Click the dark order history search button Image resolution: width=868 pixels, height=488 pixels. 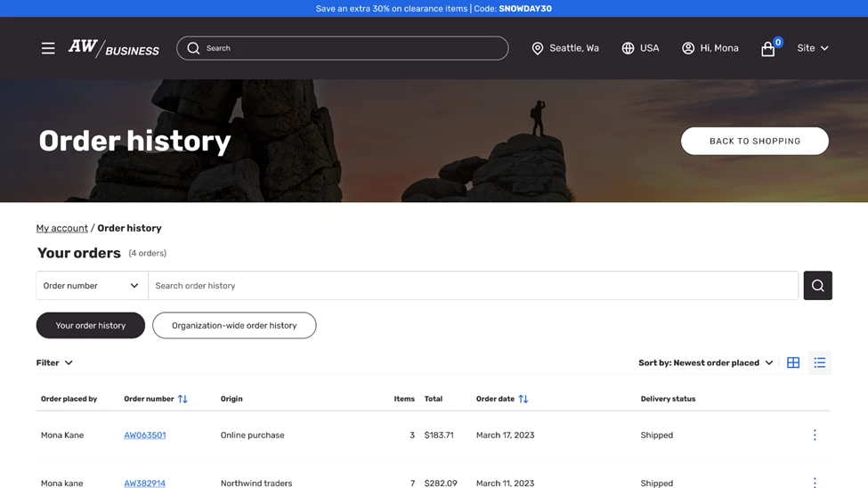pos(817,286)
